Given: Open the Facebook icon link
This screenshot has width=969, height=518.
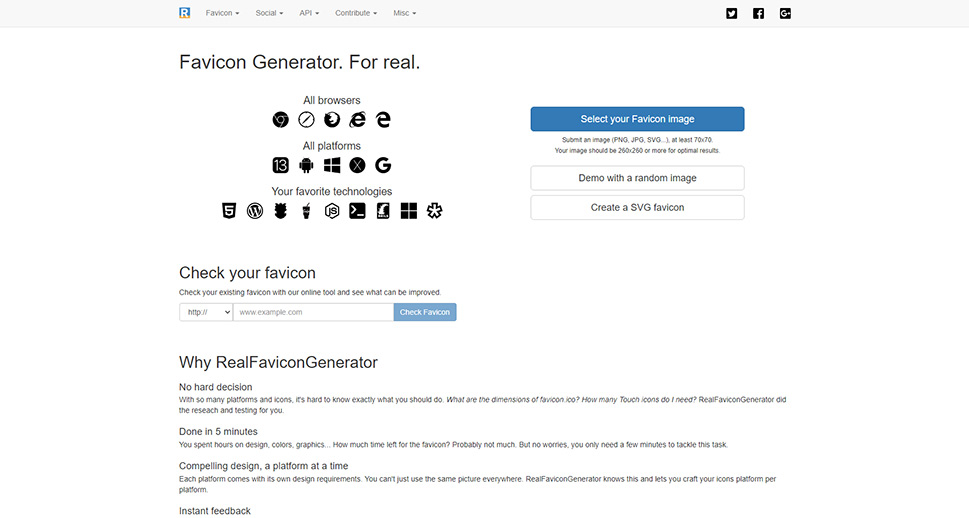Looking at the screenshot, I should pos(758,13).
